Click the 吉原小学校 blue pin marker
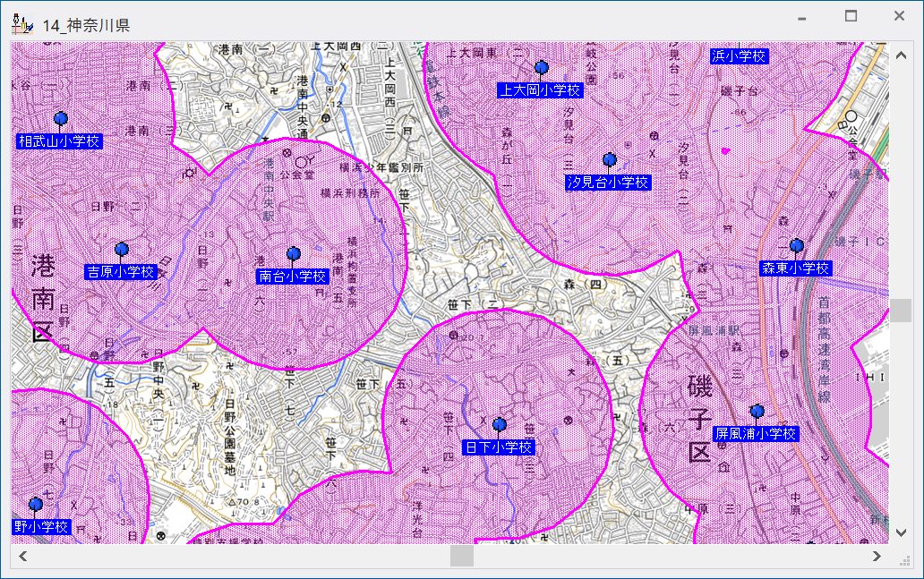 [122, 249]
